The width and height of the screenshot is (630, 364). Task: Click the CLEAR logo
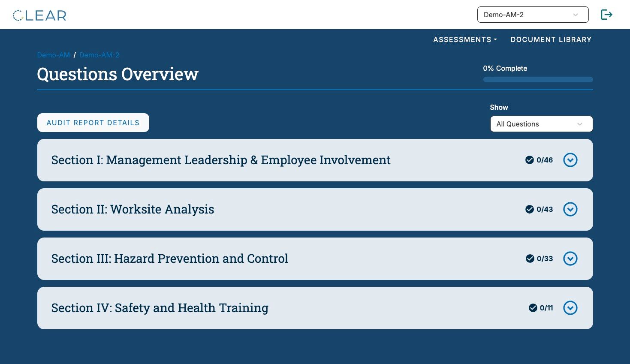(x=39, y=15)
